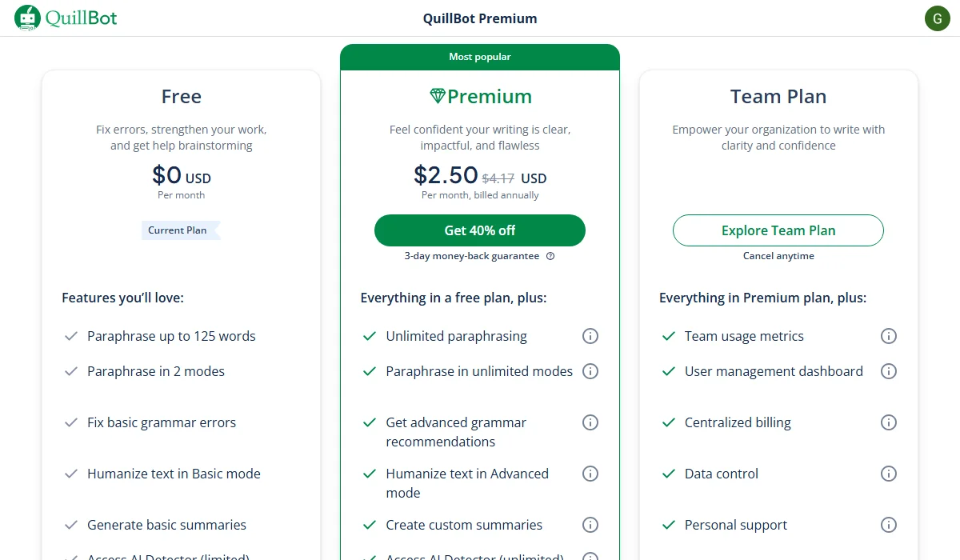Click the Most popular banner on Premium
Screen dimensions: 960x560
pyautogui.click(x=480, y=56)
